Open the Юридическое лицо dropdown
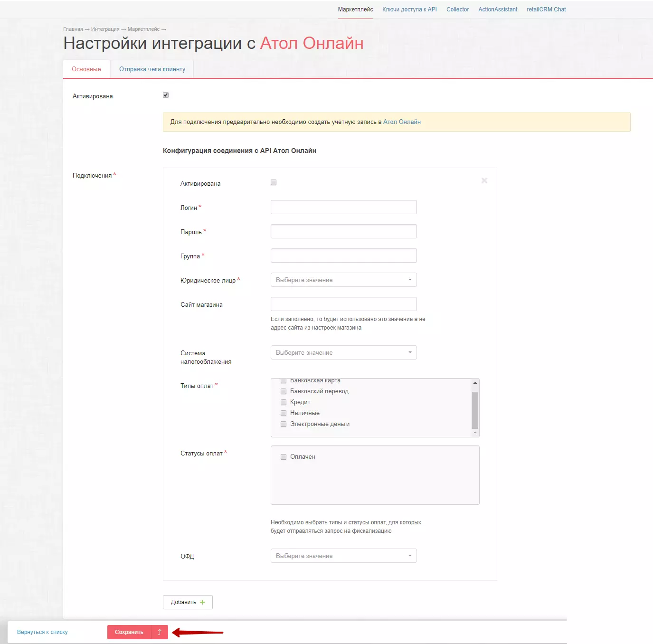 [x=344, y=280]
